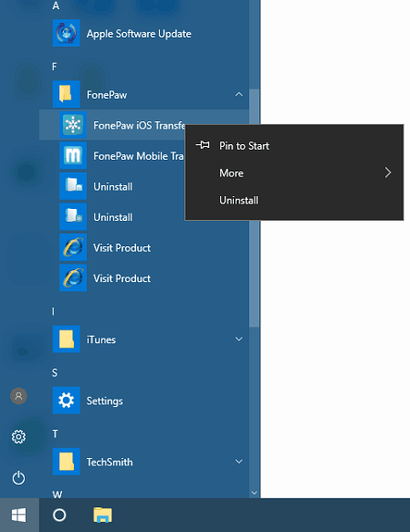Open second Visit Product Internet Explorer icon
The image size is (410, 532).
coord(73,278)
